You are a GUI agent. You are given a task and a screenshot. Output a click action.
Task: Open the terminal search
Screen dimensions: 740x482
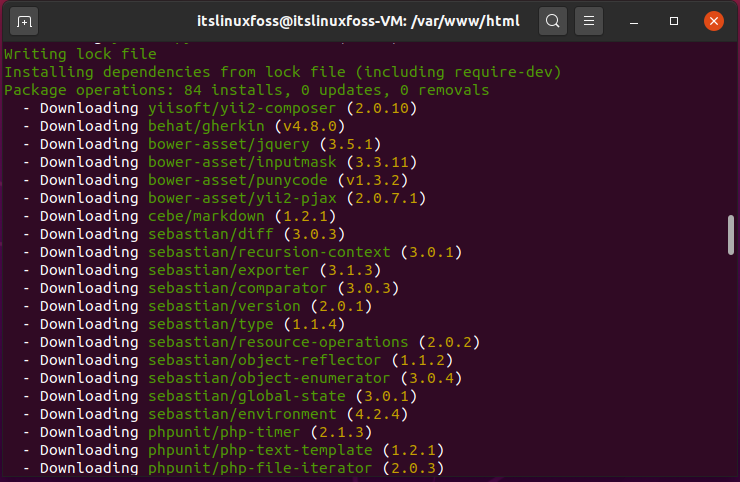point(553,21)
